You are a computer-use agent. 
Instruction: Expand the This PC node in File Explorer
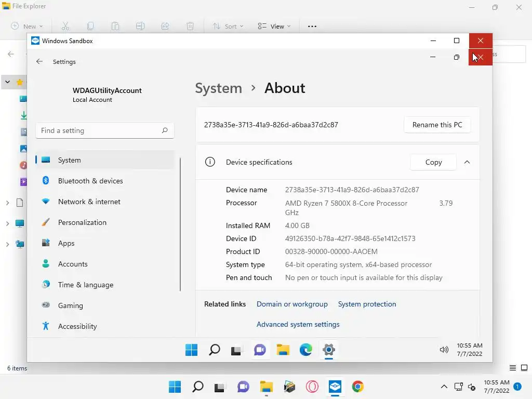click(7, 223)
